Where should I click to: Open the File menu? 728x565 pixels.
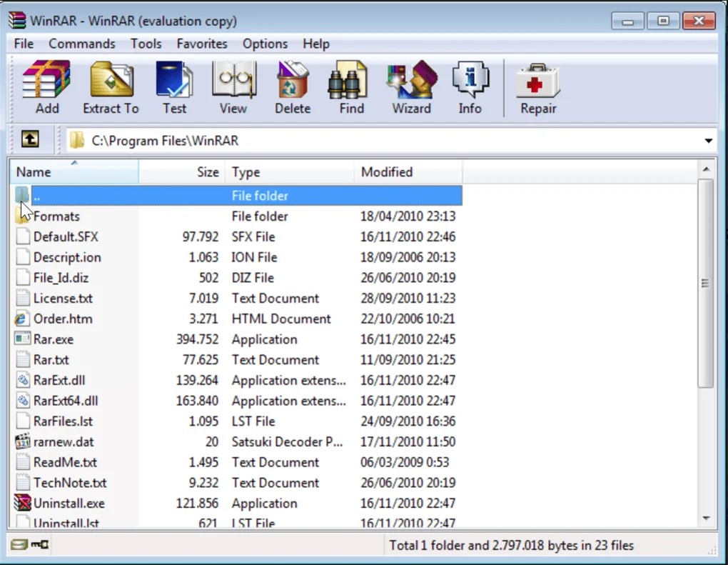24,44
